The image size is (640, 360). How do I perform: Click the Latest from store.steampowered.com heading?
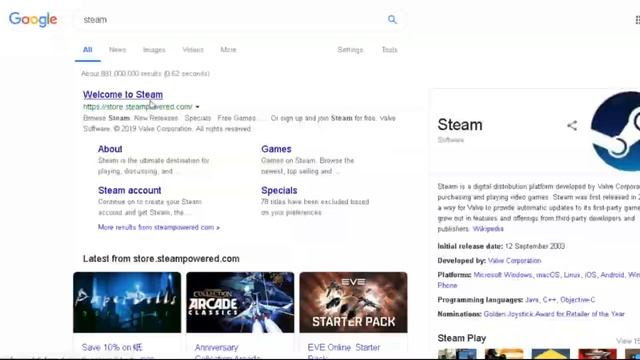pos(161,259)
